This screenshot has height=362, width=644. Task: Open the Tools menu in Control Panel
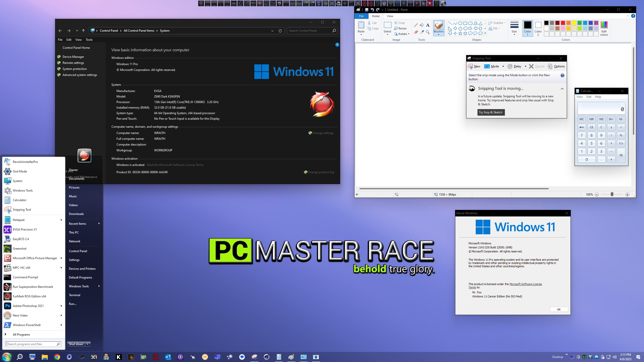click(89, 40)
